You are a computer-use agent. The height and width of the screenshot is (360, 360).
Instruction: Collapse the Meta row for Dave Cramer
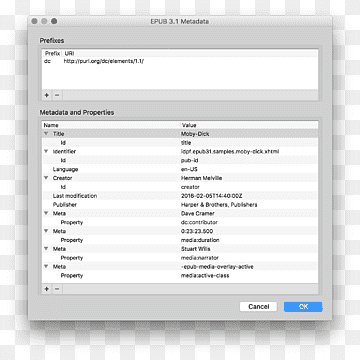46,213
